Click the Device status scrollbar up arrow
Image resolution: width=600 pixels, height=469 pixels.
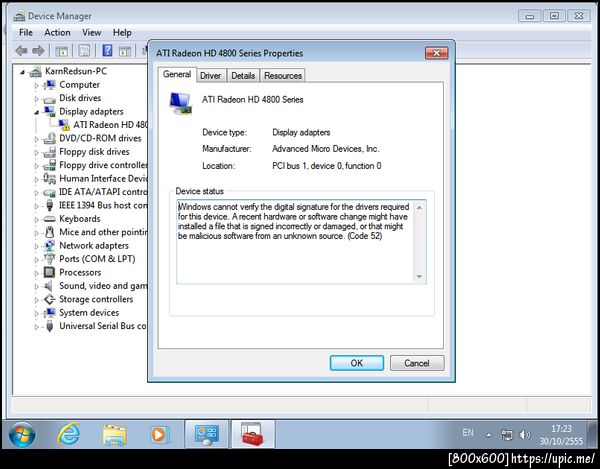[419, 207]
